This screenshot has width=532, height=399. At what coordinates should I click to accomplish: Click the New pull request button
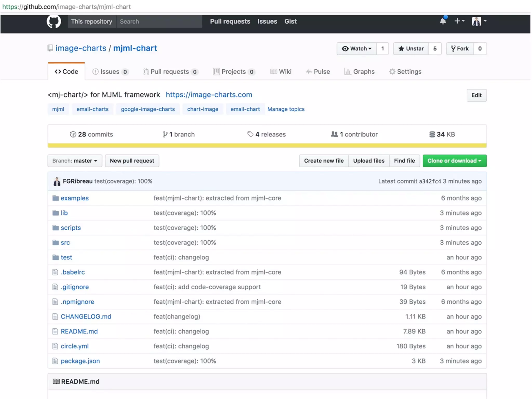coord(132,161)
